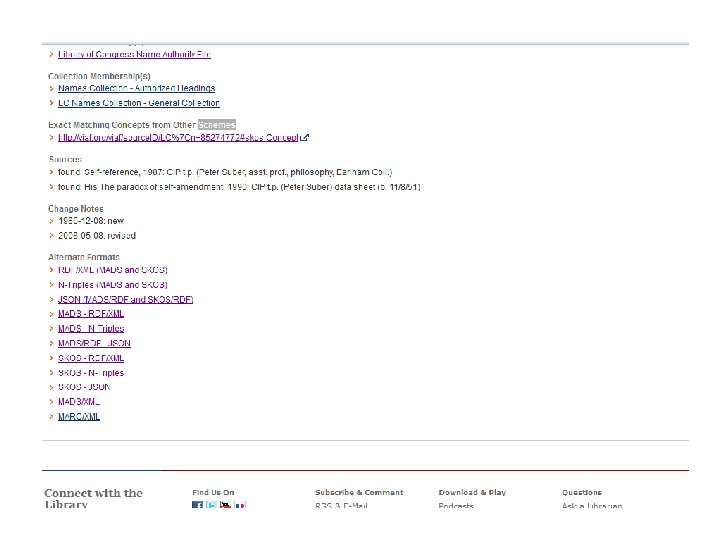Open MADS/RDF - JSON format link
Image resolution: width=720 pixels, height=540 pixels.
pyautogui.click(x=94, y=343)
